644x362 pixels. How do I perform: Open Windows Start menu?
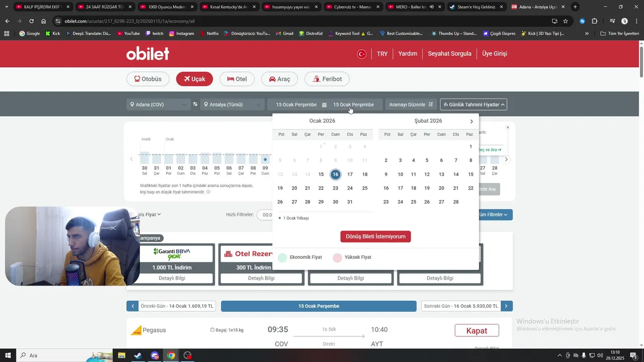(x=8, y=355)
